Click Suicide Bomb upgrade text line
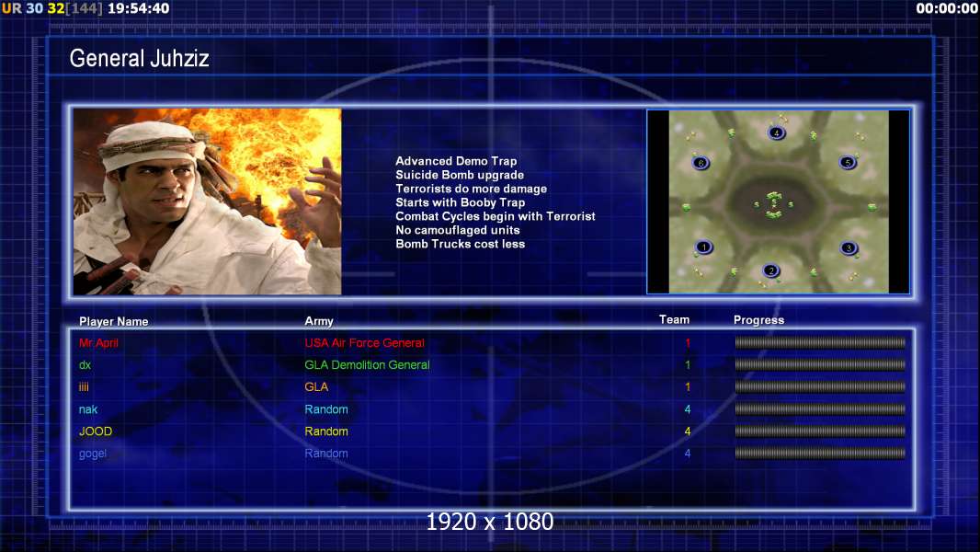The height and width of the screenshot is (552, 980). point(460,175)
